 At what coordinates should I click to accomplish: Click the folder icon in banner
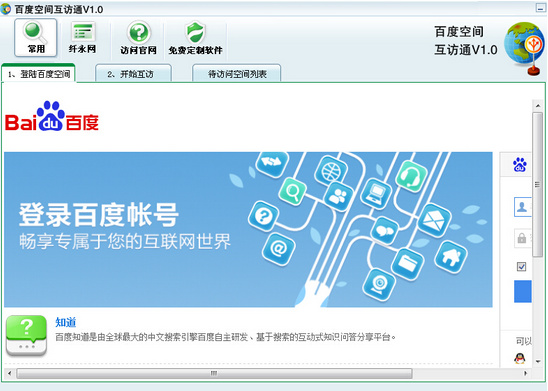(408, 265)
